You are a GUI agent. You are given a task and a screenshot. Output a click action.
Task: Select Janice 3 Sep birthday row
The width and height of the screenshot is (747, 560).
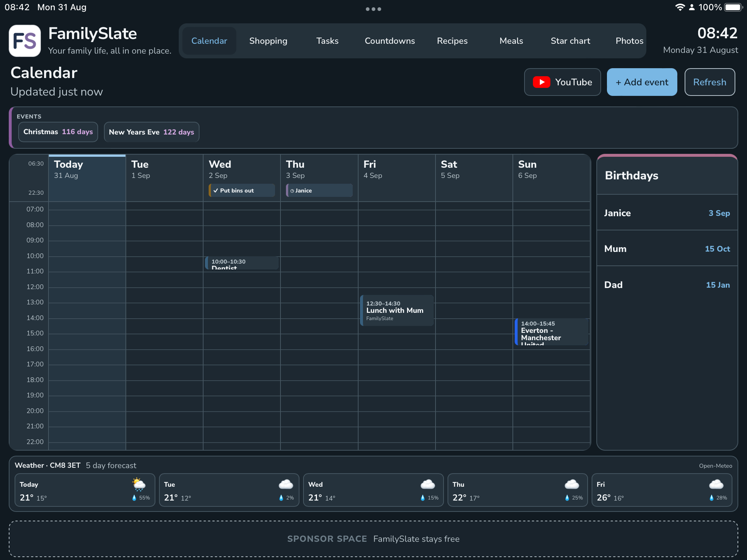[667, 213]
